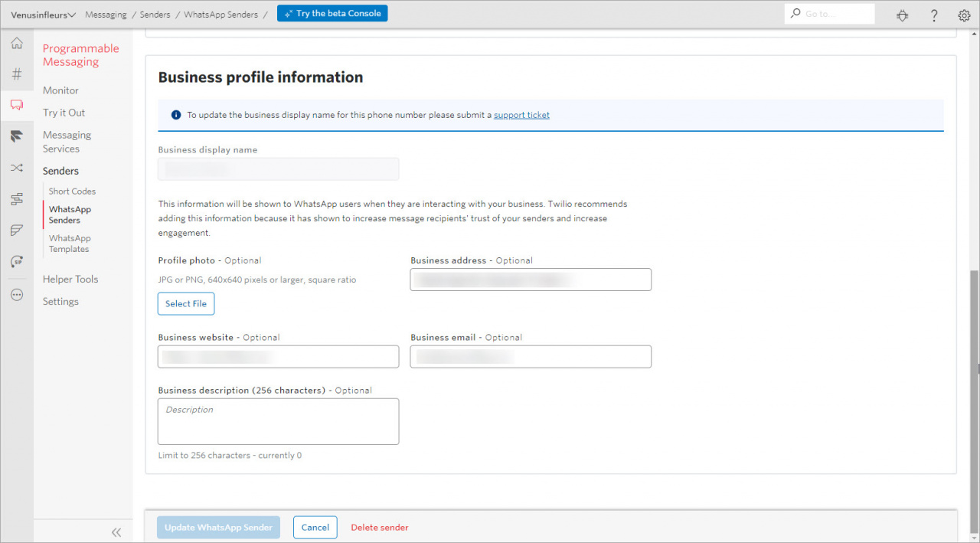The width and height of the screenshot is (980, 543).
Task: Collapse the sidebar with the double chevron
Action: pyautogui.click(x=116, y=532)
